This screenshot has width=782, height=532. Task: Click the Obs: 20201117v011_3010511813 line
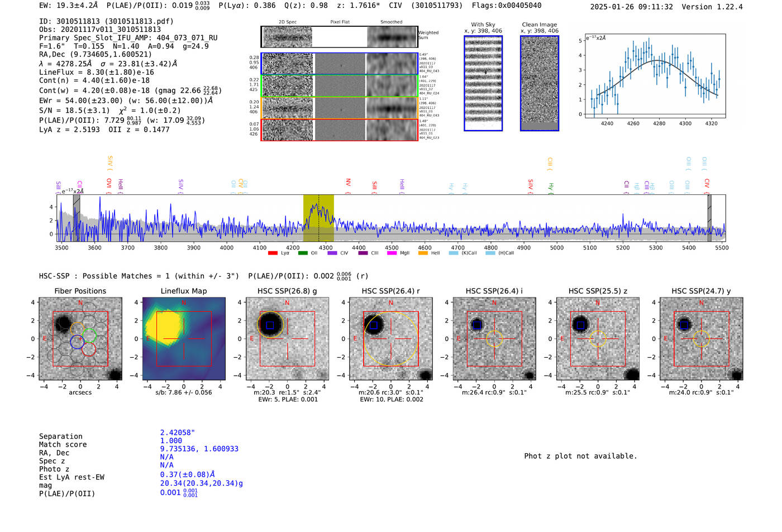point(100,30)
